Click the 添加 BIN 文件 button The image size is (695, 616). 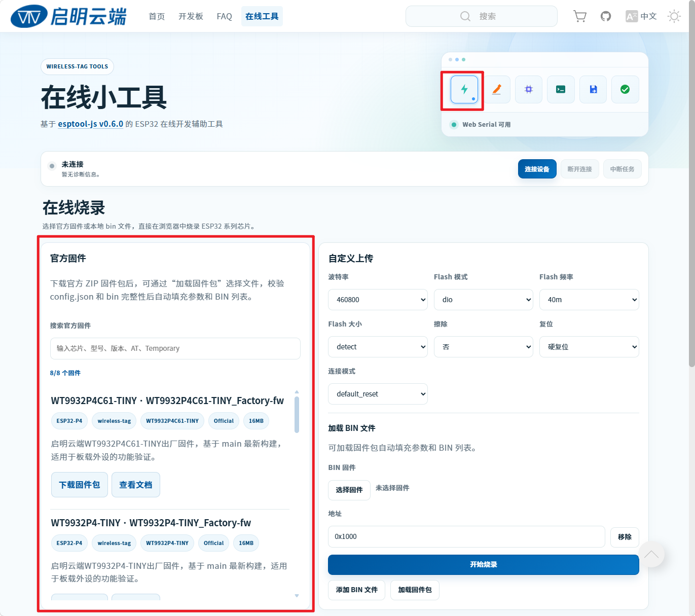(357, 590)
